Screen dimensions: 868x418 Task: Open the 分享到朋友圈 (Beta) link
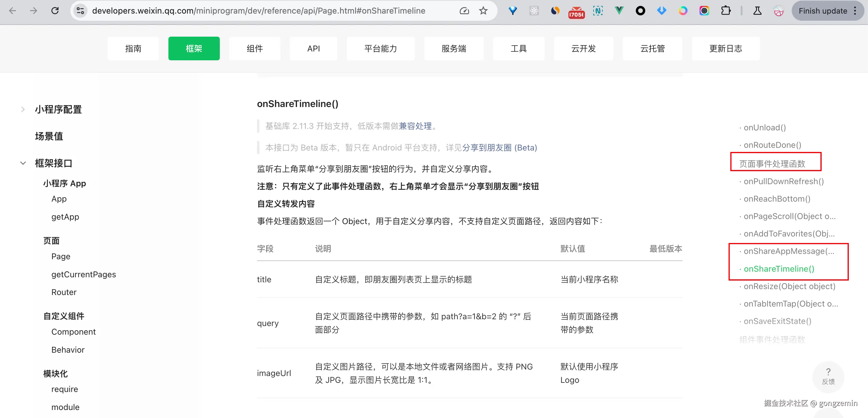pos(499,148)
